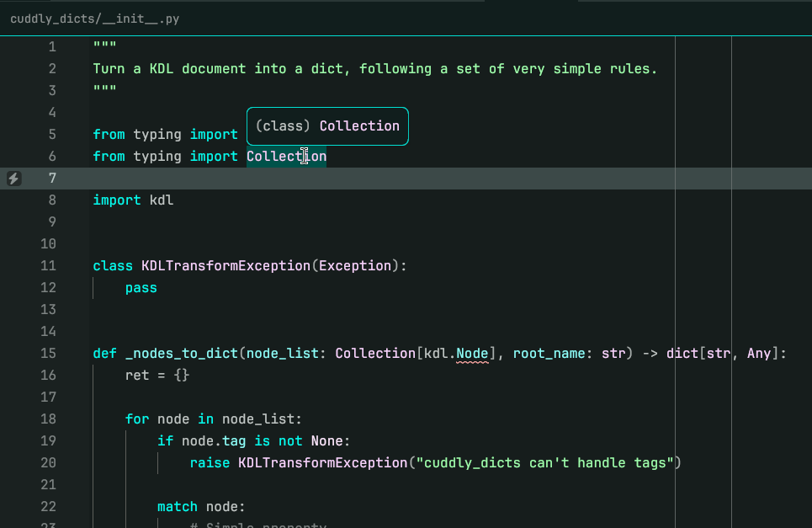
Task: Click line number 22 in the gutter
Action: [48, 506]
